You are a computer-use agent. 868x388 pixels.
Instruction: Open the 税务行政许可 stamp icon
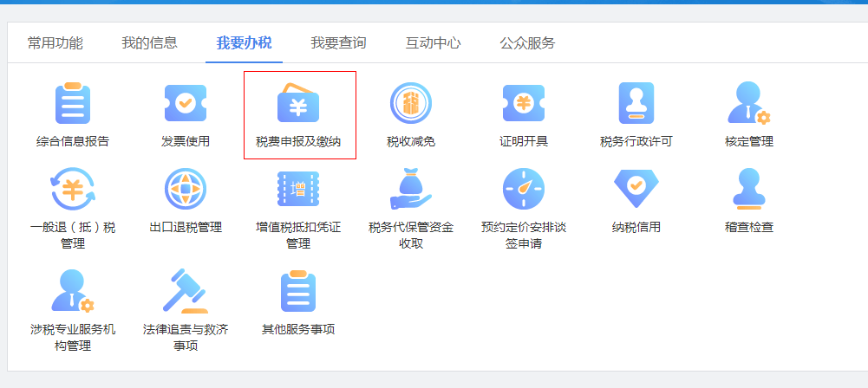(x=636, y=103)
